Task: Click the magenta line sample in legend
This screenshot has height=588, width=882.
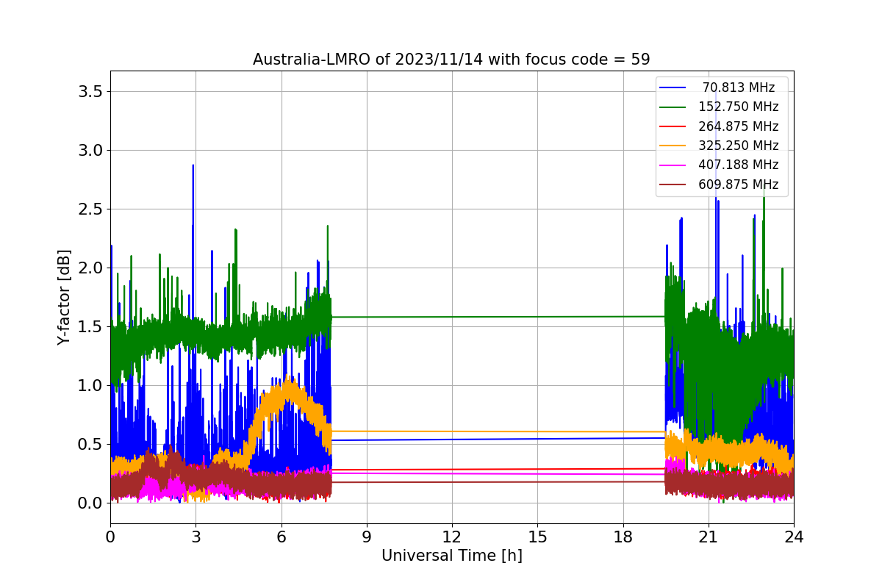Action: pos(673,166)
